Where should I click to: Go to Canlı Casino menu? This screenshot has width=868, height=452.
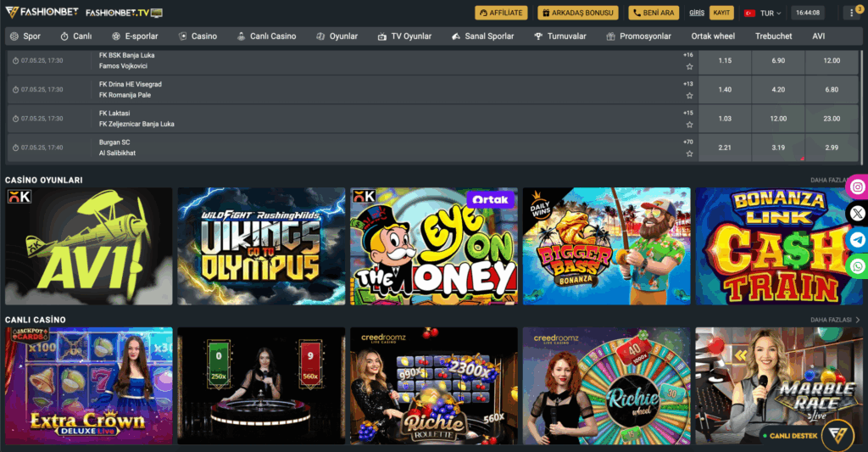click(x=266, y=36)
